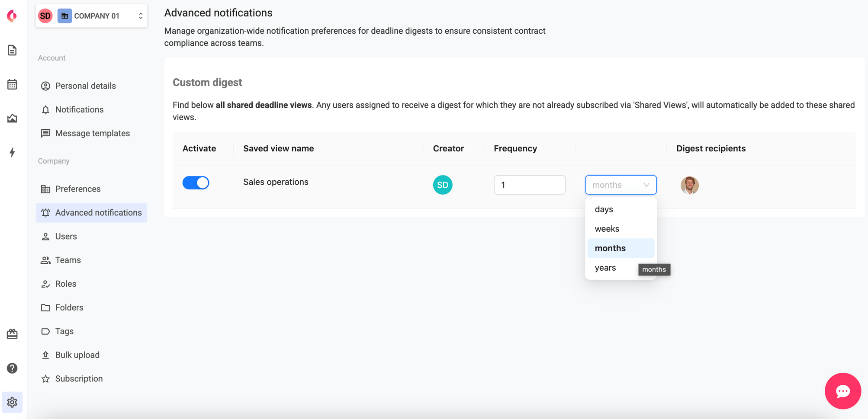
Task: Click the Saved view name column header
Action: (278, 148)
